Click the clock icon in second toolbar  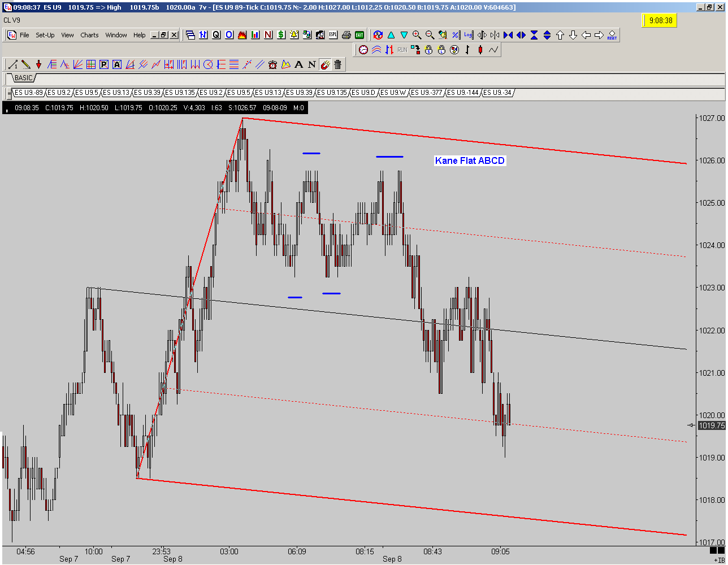point(363,50)
